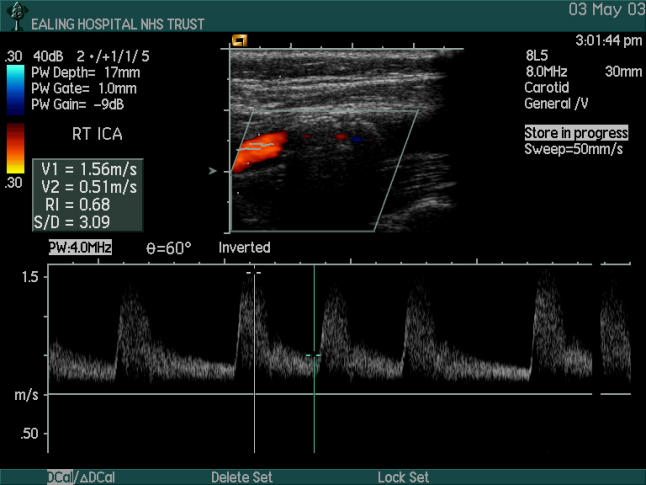Click the RT ICA annotation label

[x=97, y=134]
